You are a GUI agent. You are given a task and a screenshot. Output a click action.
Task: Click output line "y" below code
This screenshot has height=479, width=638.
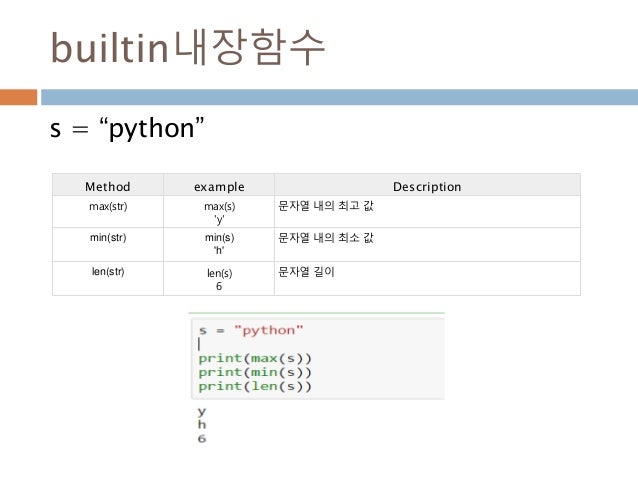coord(202,411)
